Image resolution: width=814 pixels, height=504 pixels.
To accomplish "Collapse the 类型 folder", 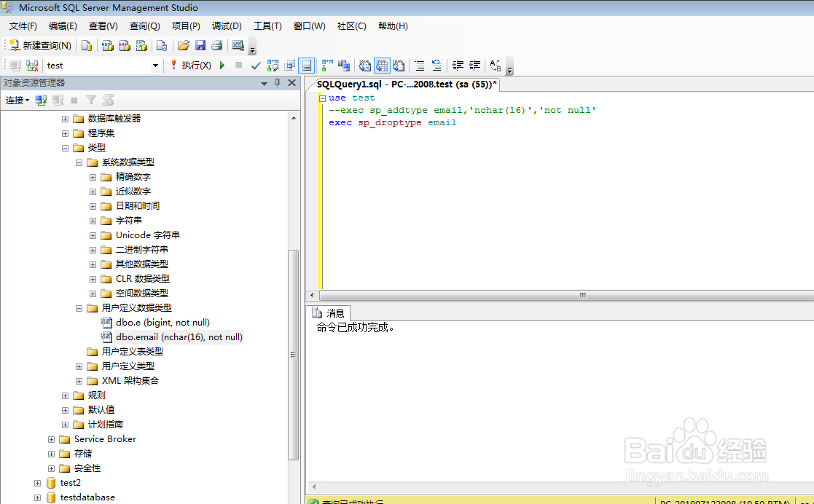I will [x=65, y=148].
